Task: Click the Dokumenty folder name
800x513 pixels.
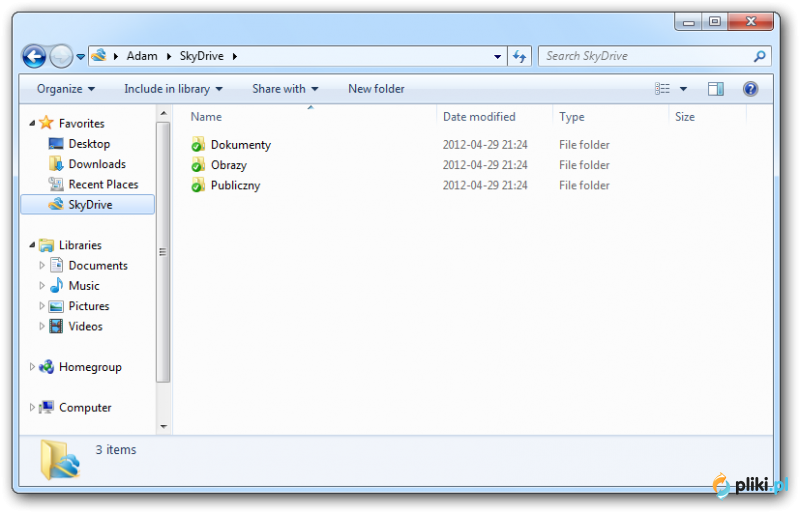Action: click(241, 145)
